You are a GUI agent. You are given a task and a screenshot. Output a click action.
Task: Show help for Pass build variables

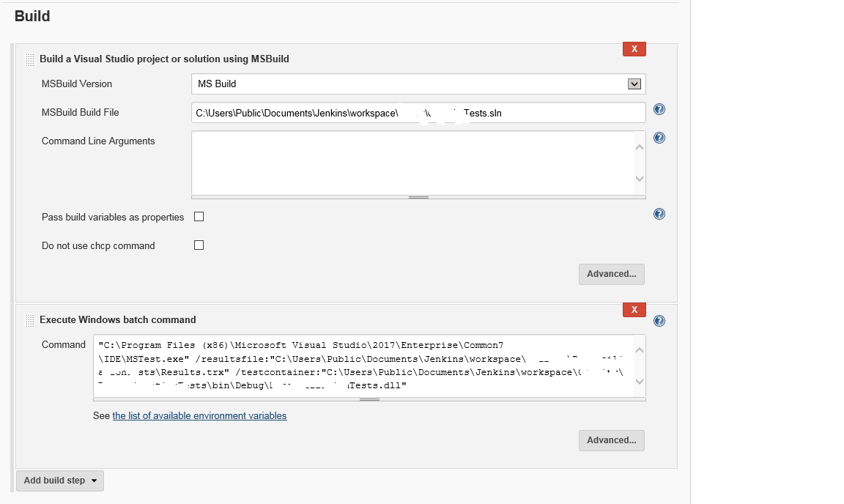tap(659, 214)
